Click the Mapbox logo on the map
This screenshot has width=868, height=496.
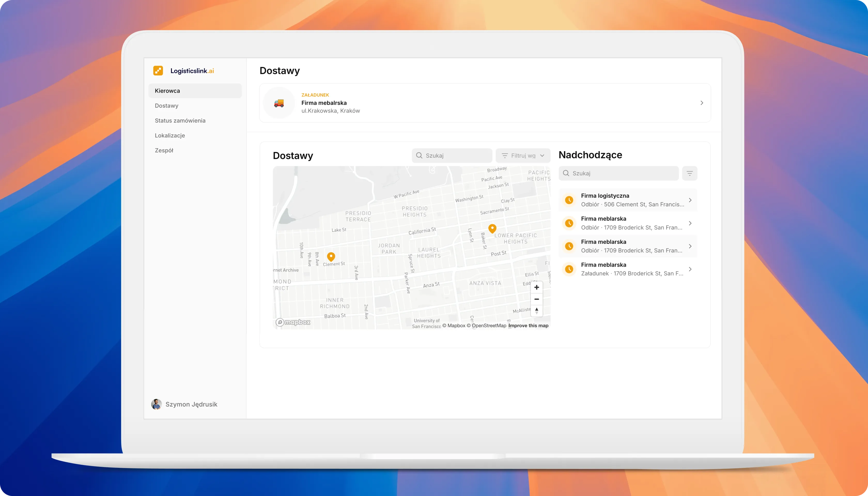point(293,322)
